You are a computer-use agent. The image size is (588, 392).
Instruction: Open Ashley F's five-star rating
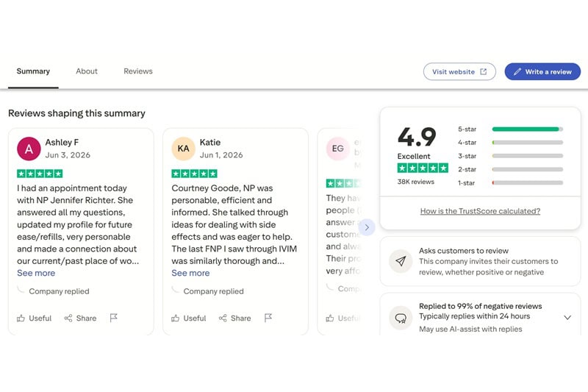coord(40,174)
